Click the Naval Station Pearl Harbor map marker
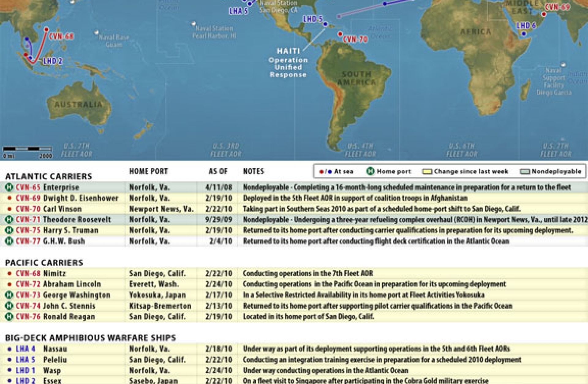Viewport: 588px width, 384px height. click(x=194, y=24)
